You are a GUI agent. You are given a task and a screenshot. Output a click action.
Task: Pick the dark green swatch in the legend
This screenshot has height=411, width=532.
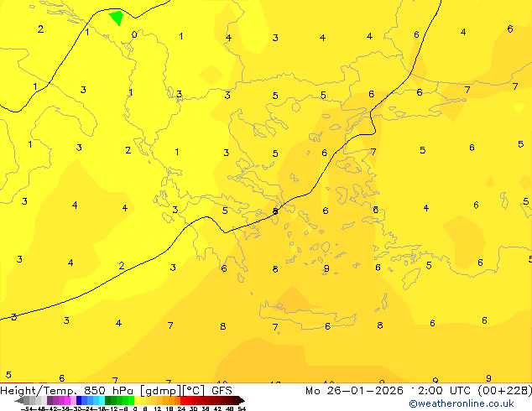pyautogui.click(x=107, y=400)
